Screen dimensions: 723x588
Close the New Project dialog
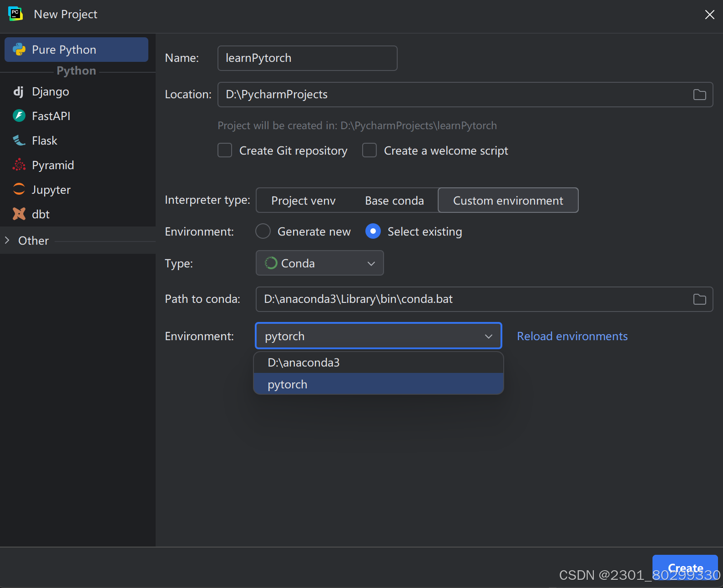point(709,15)
